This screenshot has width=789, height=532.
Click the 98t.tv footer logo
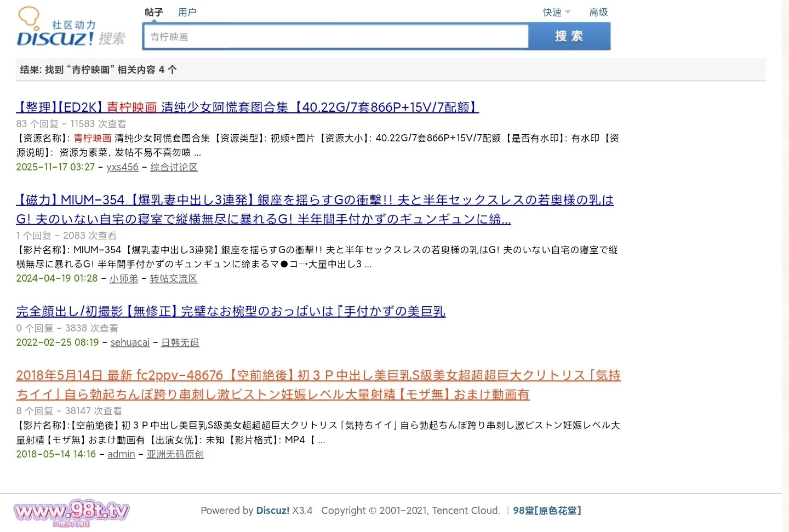coord(71,512)
